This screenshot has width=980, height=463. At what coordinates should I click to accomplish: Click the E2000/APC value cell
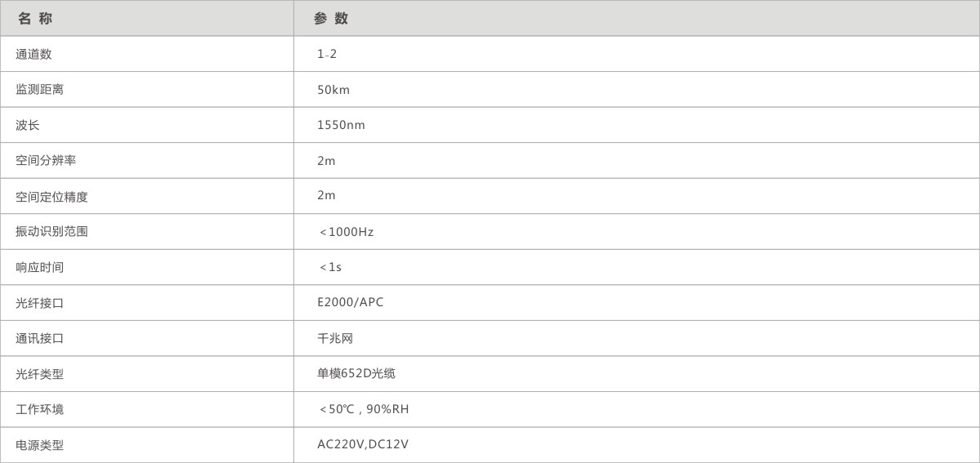point(350,303)
